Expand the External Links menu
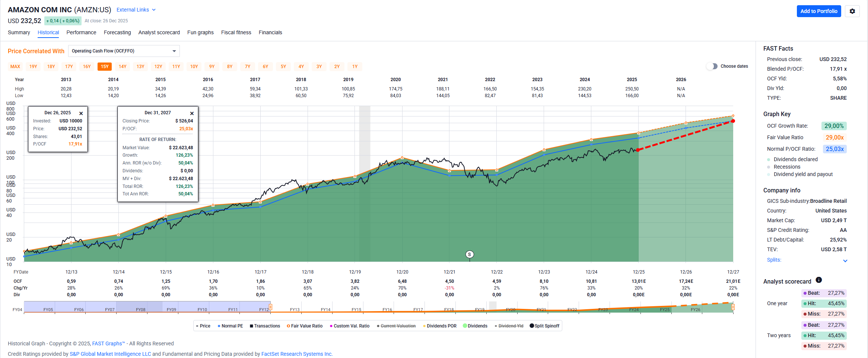 click(136, 10)
